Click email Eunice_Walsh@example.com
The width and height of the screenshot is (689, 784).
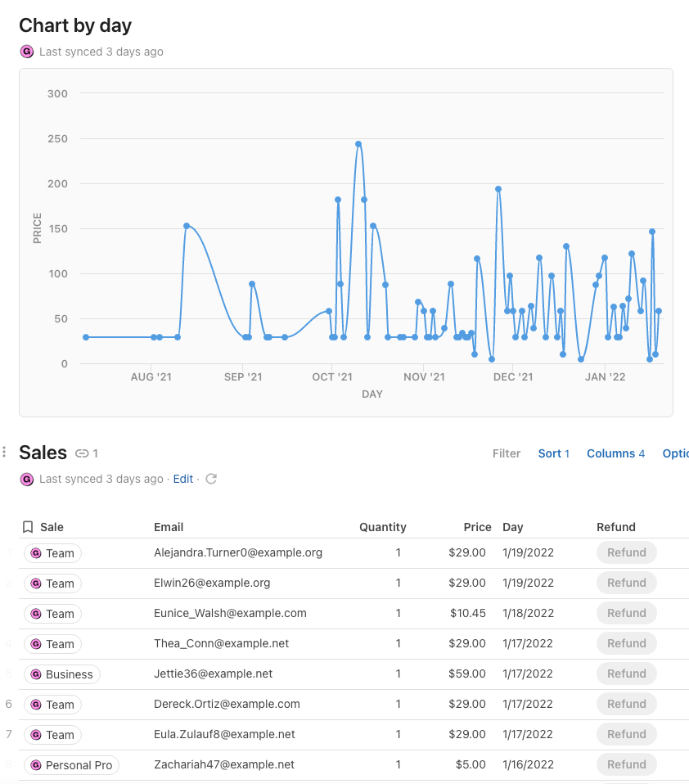coord(230,613)
